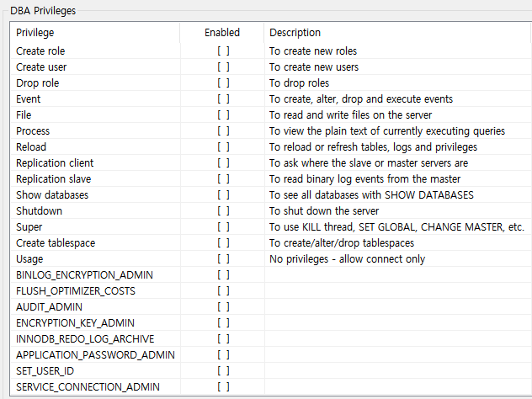
Task: Select the 'Reload' privilege name
Action: click(x=31, y=147)
